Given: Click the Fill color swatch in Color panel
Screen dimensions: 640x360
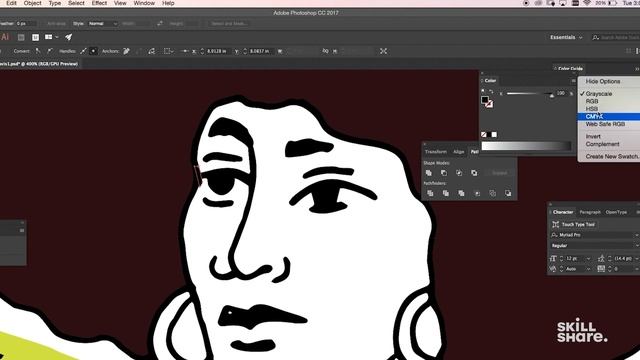Looking at the screenshot, I should pyautogui.click(x=484, y=99).
